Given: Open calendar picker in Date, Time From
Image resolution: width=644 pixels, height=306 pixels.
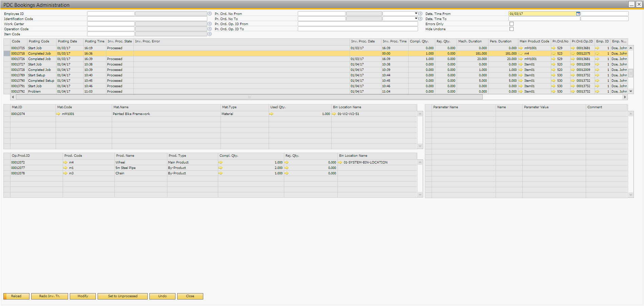Looking at the screenshot, I should point(578,14).
